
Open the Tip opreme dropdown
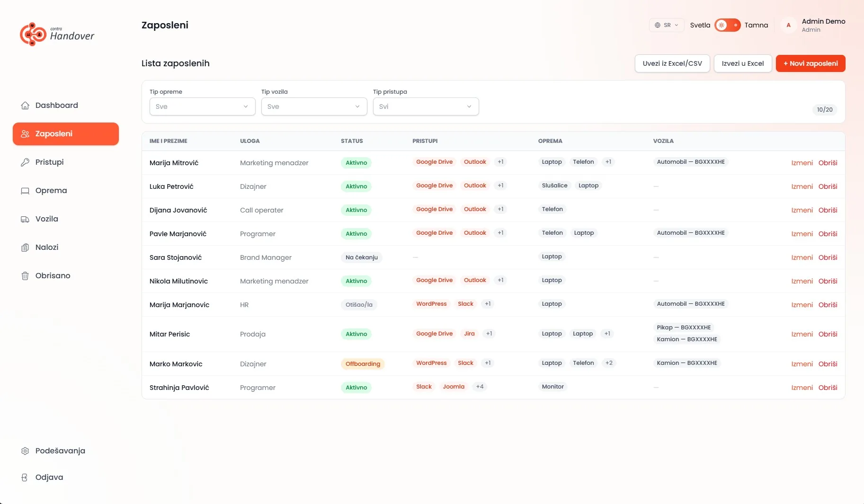(202, 106)
